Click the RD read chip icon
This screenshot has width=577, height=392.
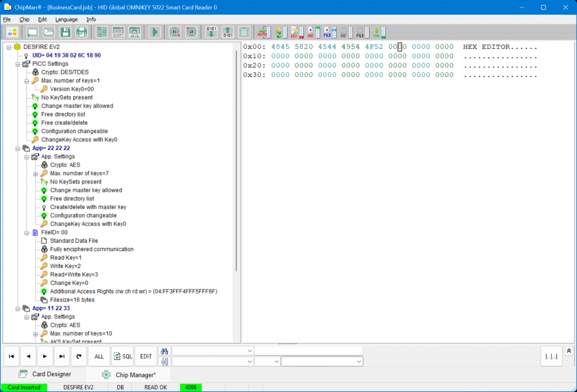[175, 32]
